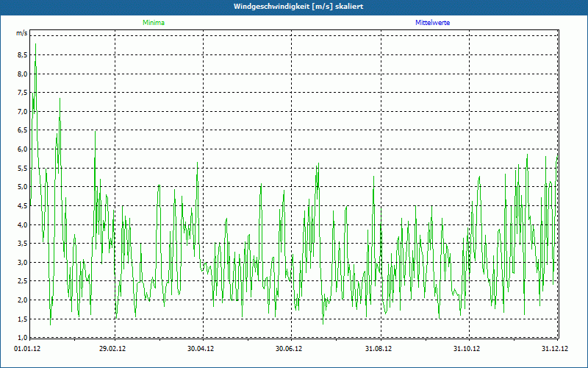This screenshot has width=588, height=368.
Task: Click the 4,5 y-axis value
Action: pyautogui.click(x=23, y=206)
